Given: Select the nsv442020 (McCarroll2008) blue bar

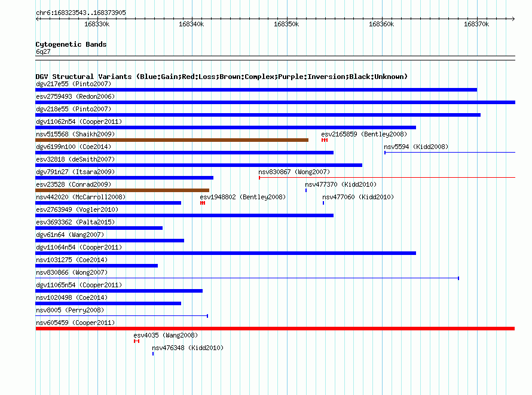Looking at the screenshot, I should click(x=108, y=203).
